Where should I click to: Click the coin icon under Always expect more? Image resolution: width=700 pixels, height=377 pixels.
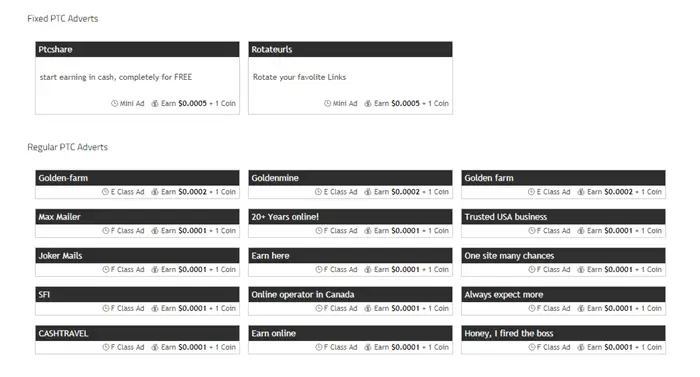[x=581, y=308]
